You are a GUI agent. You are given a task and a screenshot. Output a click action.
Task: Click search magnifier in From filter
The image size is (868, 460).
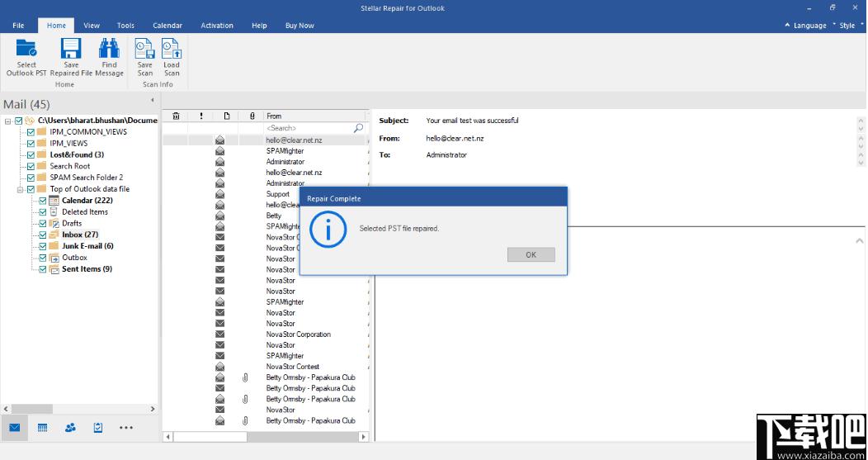pos(358,128)
